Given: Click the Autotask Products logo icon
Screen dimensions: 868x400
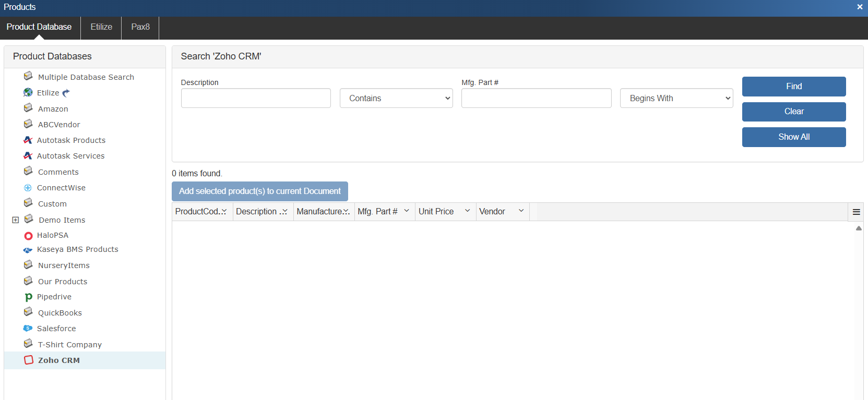Looking at the screenshot, I should (28, 140).
